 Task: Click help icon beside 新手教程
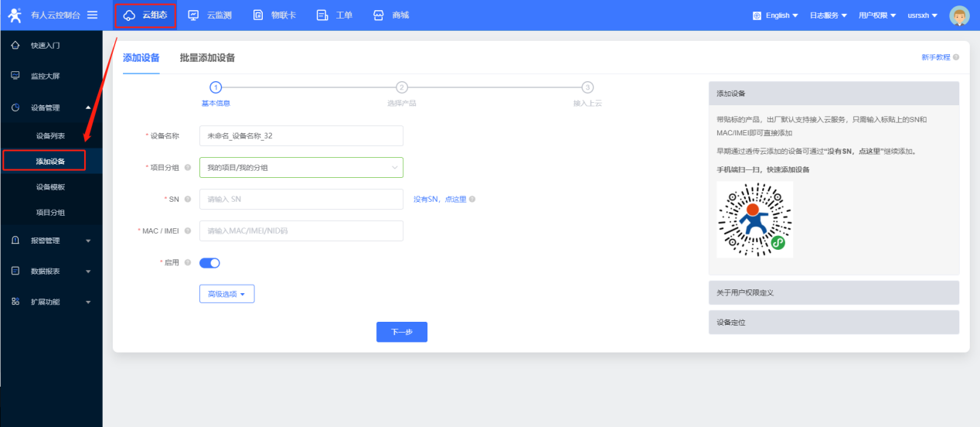coord(956,57)
